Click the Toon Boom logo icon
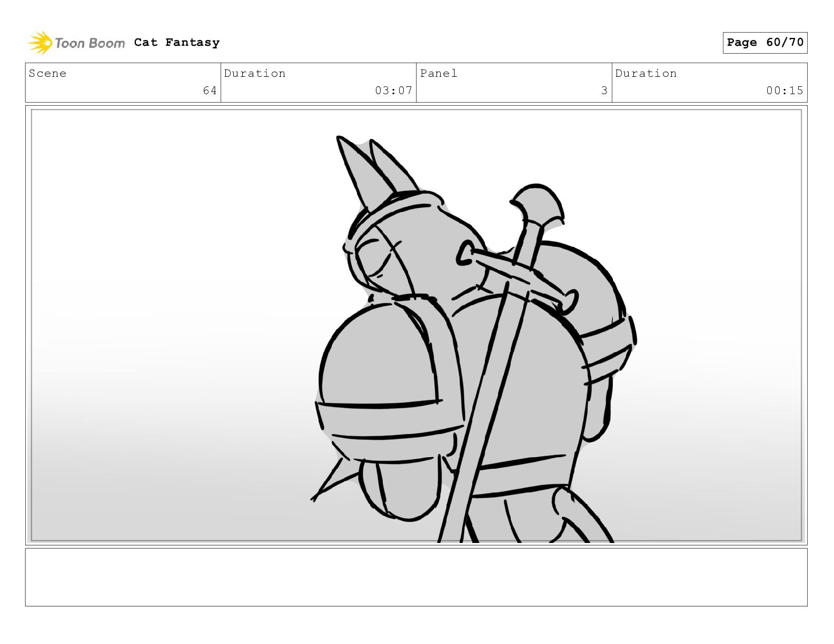834x644 pixels. coord(40,43)
